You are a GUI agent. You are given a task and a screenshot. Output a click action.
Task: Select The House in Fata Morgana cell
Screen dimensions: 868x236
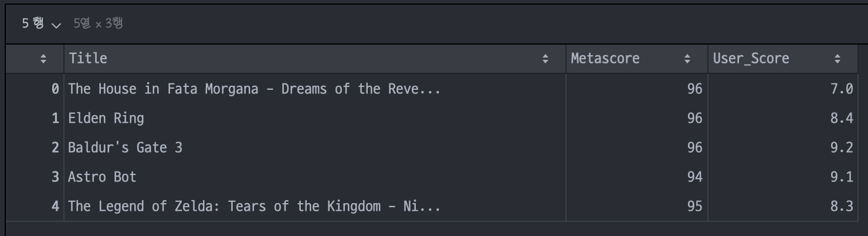point(314,89)
